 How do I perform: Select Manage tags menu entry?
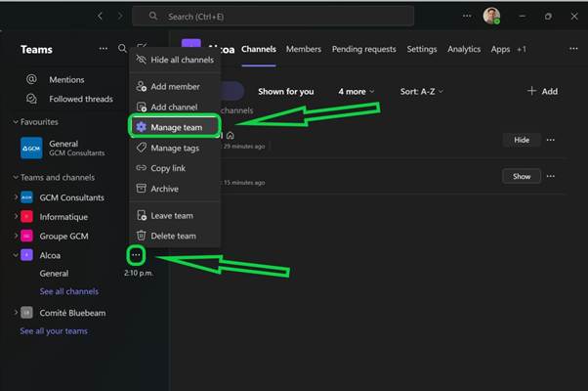pos(175,148)
